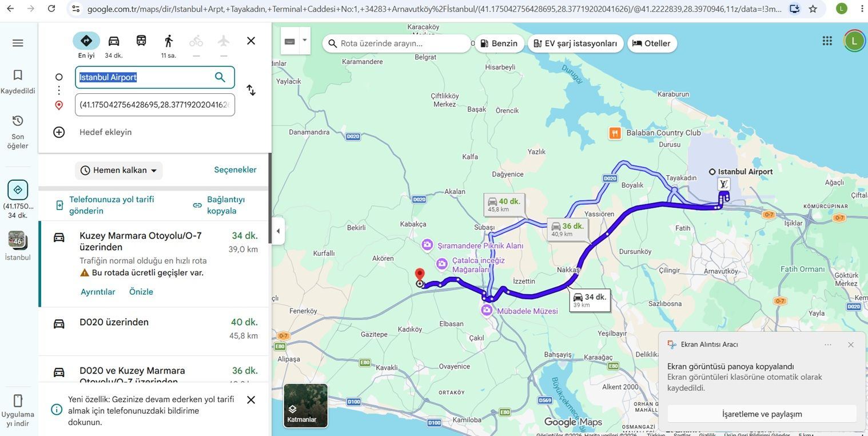Dismiss the Yeni özellik notification
Viewport: 868px width, 436px height.
pyautogui.click(x=251, y=400)
